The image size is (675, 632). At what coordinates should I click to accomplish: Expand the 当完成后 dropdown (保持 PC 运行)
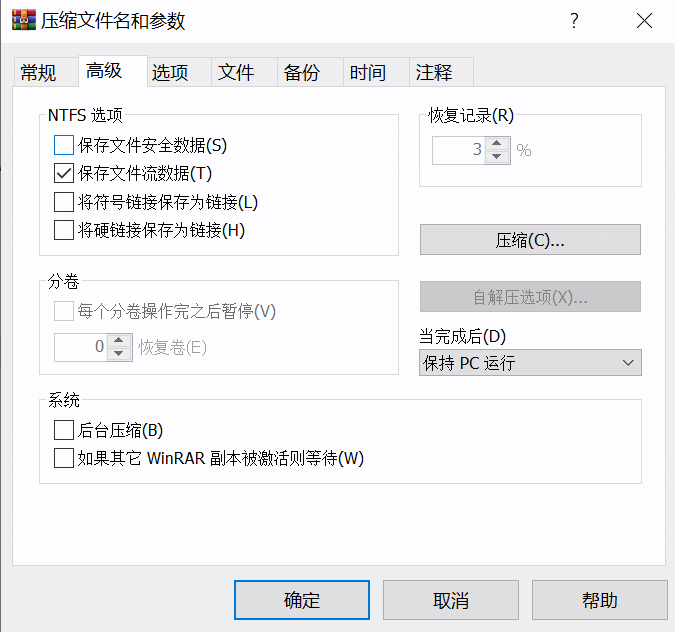[x=530, y=362]
